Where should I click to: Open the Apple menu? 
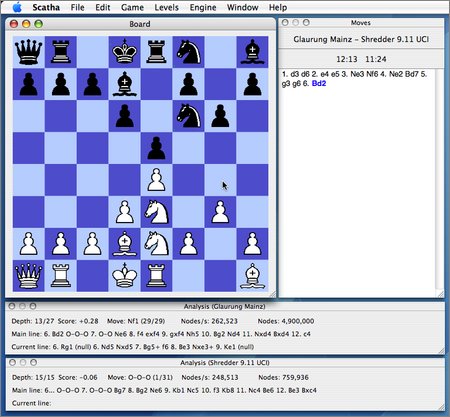(17, 7)
